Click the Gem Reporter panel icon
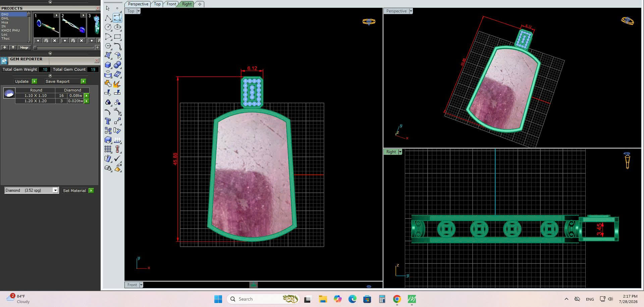Image resolution: width=644 pixels, height=307 pixels. pos(4,61)
